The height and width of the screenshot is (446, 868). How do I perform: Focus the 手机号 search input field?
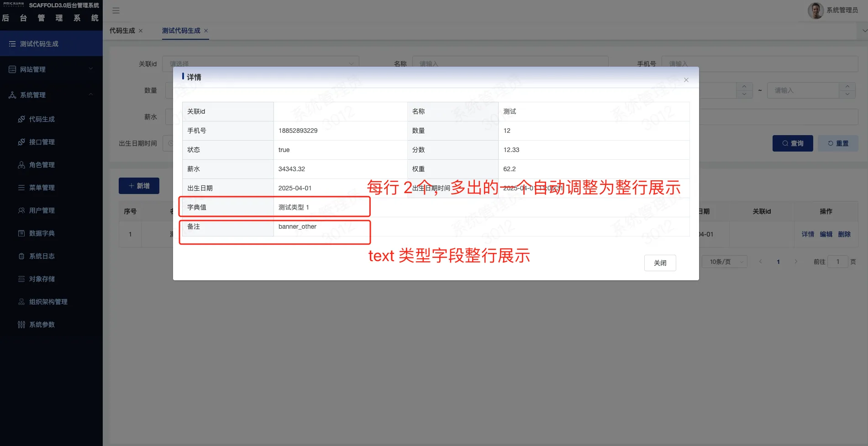(x=760, y=63)
